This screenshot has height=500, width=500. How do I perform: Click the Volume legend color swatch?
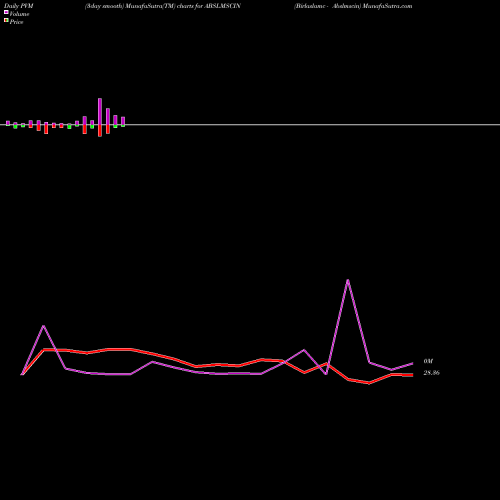(6, 12)
